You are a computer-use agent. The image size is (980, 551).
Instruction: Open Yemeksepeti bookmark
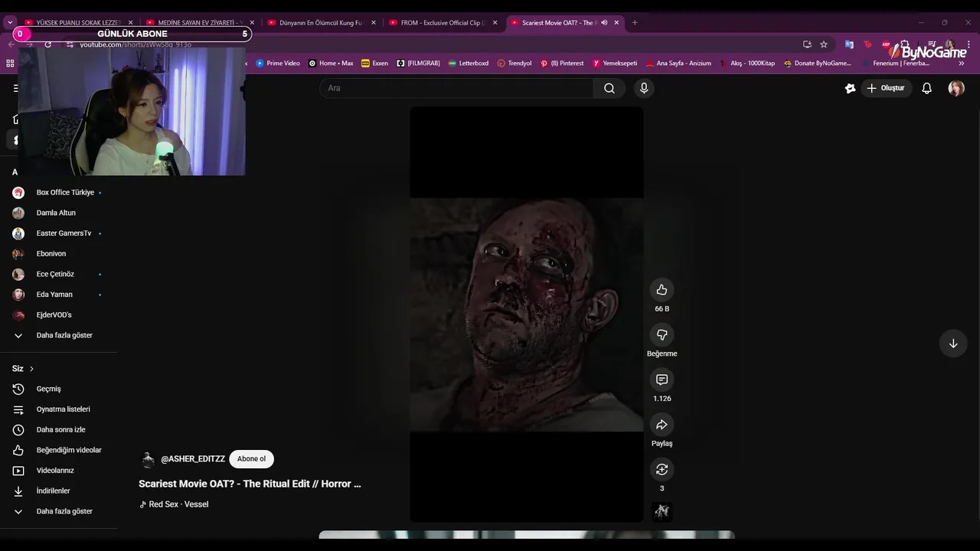point(614,64)
